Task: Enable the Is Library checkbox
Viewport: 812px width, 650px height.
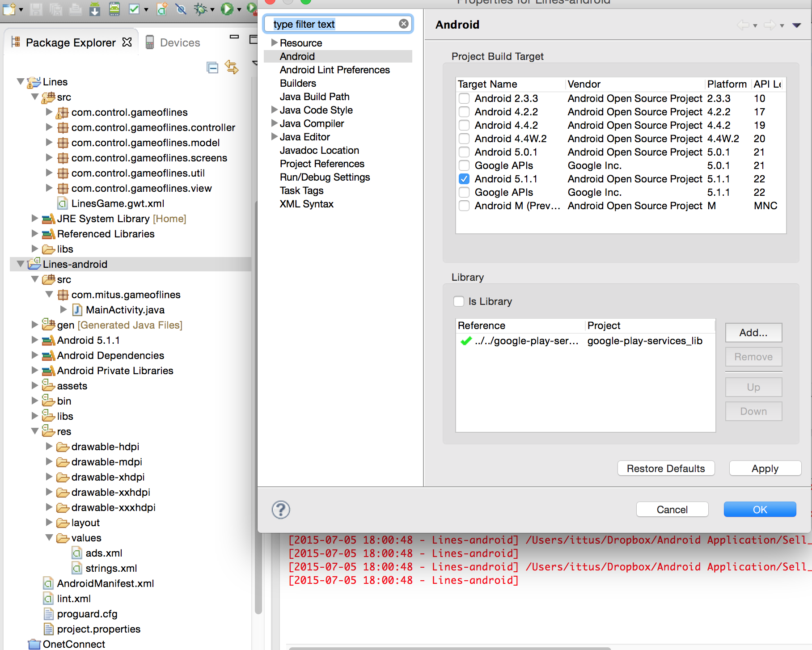Action: (459, 301)
